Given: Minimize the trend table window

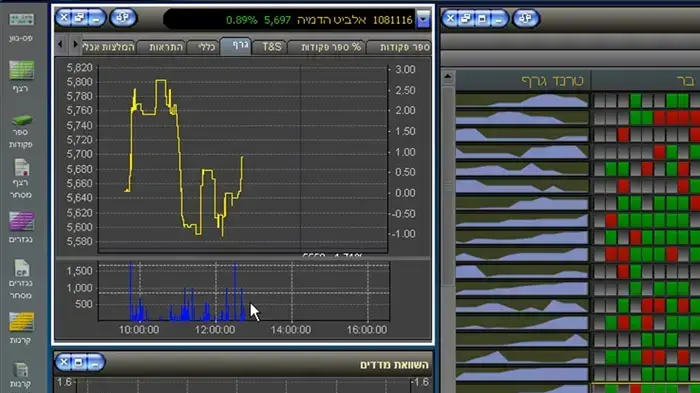Looking at the screenshot, I should pyautogui.click(x=498, y=19).
